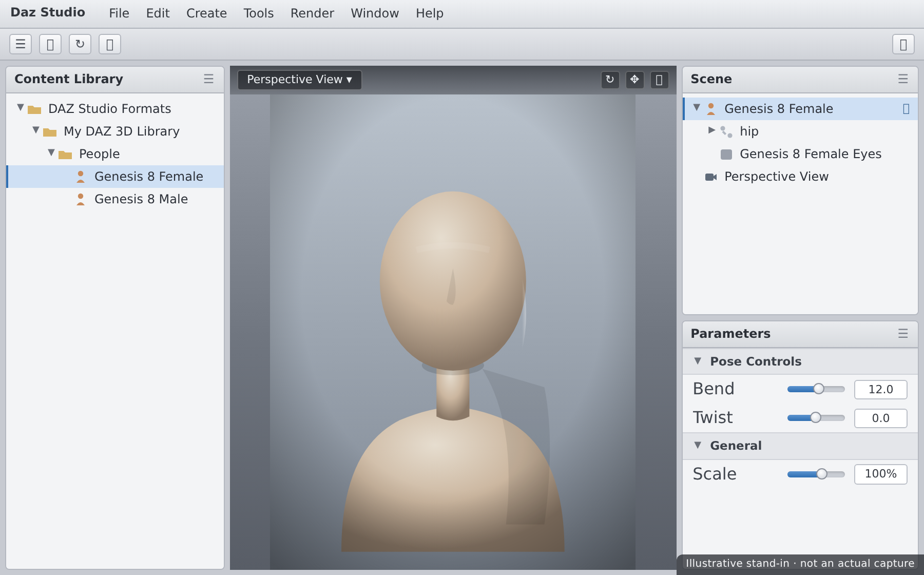Collapse Genesis 8 Female in the Scene tree
This screenshot has height=575, width=924.
pos(697,108)
